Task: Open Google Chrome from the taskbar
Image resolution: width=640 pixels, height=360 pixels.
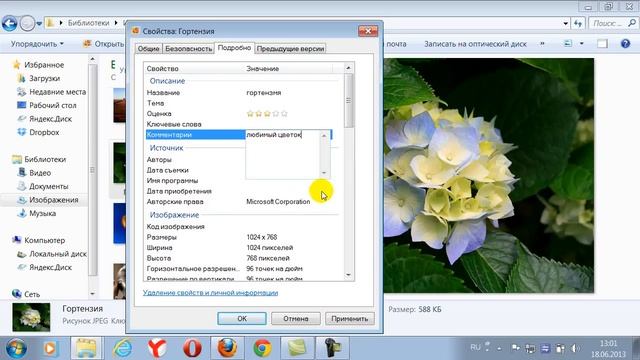Action: [262, 349]
